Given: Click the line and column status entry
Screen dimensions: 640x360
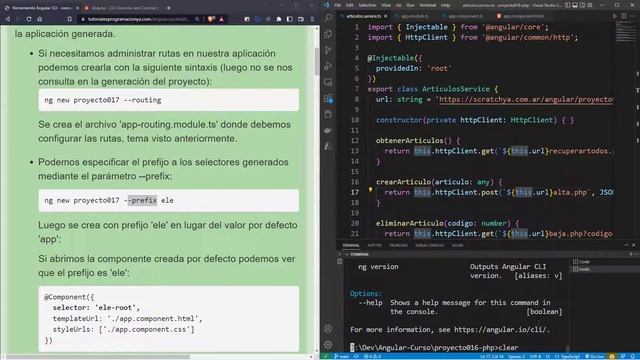Looking at the screenshot, I should coord(492,356).
